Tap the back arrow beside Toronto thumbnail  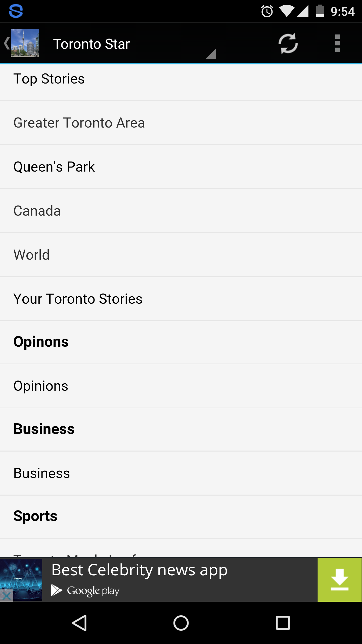(6, 43)
